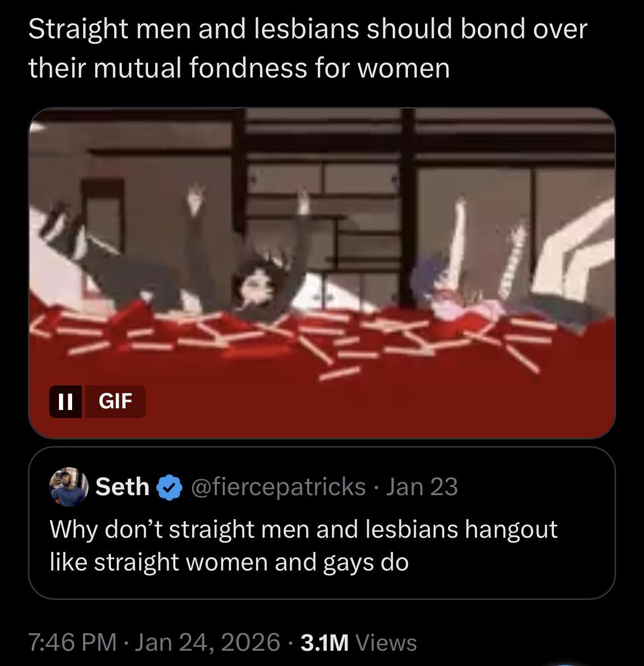Click post line "their mutual fondness for women"

click(239, 68)
